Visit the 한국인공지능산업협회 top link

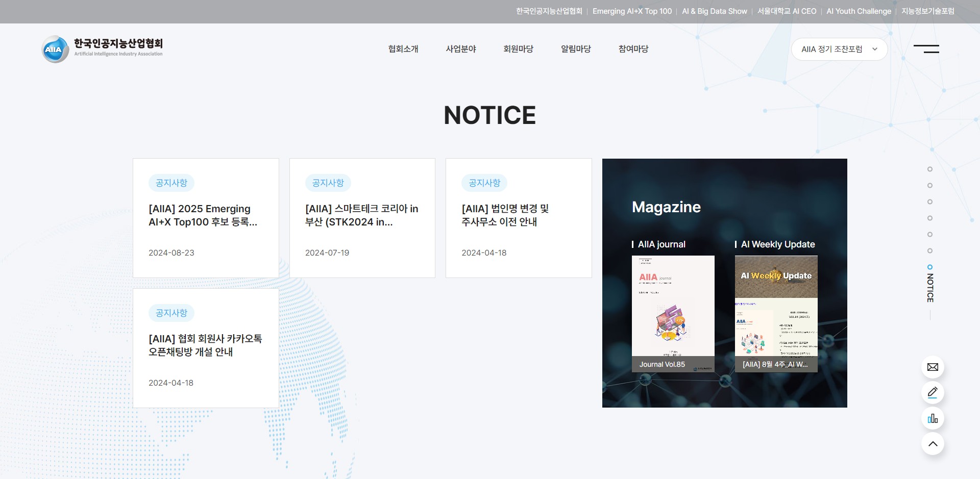pyautogui.click(x=549, y=11)
